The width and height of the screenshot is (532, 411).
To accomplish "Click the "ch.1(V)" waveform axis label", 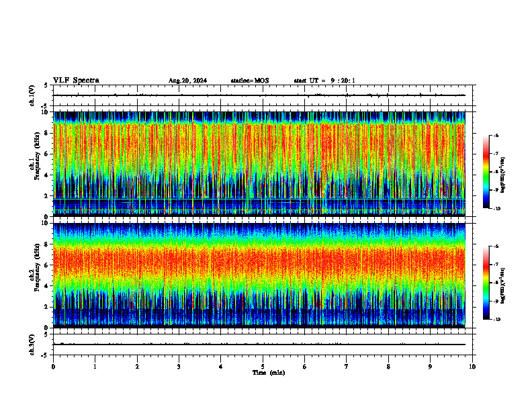I will point(32,95).
